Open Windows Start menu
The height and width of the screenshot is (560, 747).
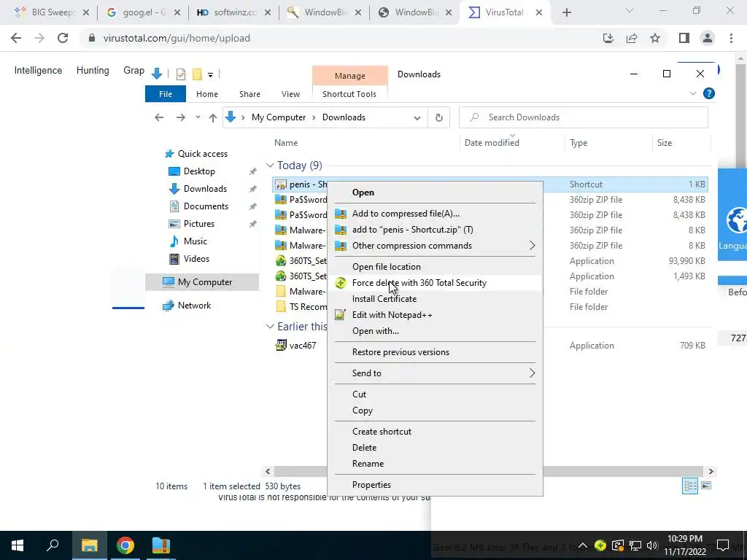tap(18, 545)
